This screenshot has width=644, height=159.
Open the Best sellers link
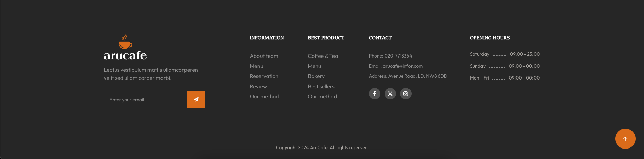tap(321, 87)
